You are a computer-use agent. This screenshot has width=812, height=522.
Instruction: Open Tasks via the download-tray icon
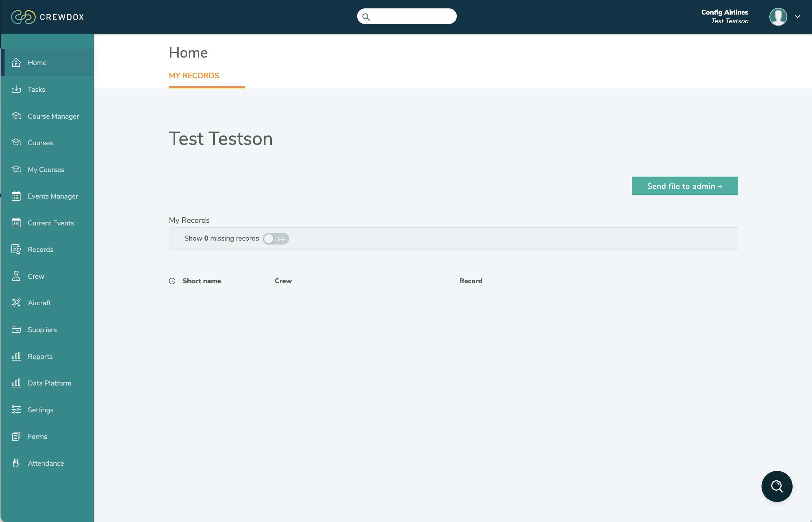16,90
